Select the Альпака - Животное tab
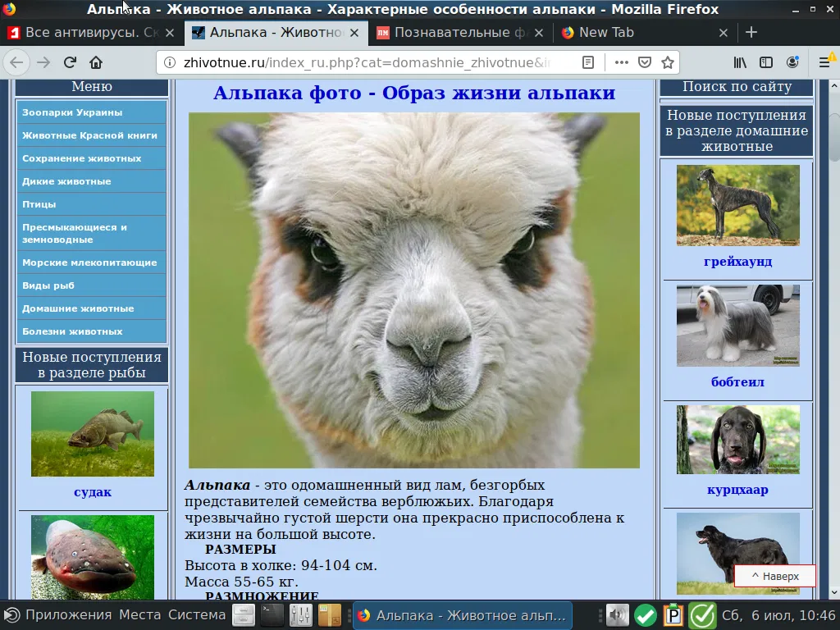 click(276, 33)
